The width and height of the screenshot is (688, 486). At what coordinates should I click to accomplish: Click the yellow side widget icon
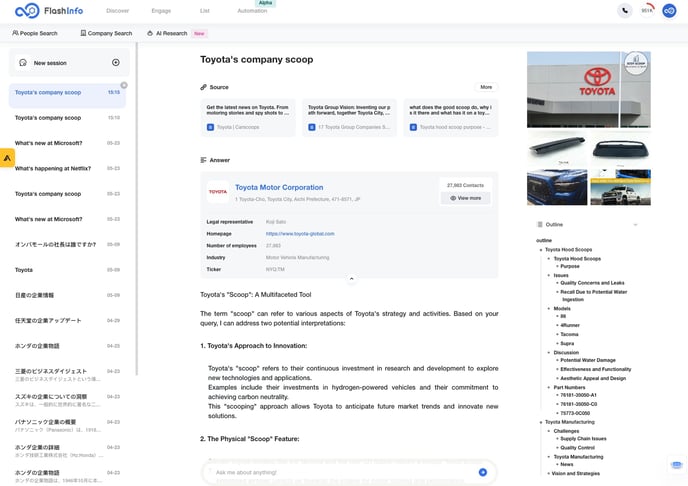tap(7, 158)
